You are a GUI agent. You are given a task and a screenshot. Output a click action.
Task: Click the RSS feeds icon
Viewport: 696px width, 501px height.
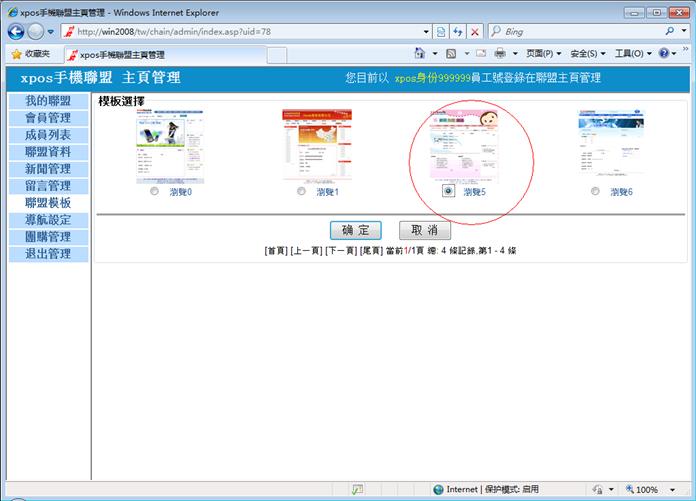451,54
